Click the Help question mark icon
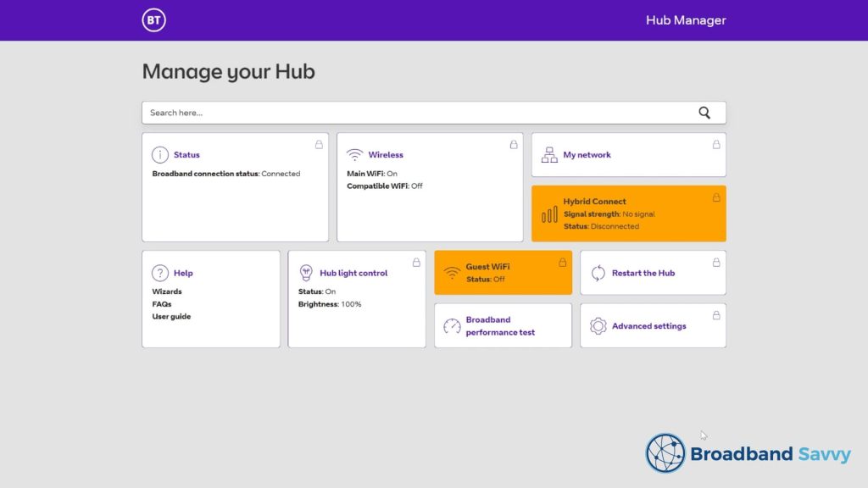The width and height of the screenshot is (868, 488). pos(160,273)
